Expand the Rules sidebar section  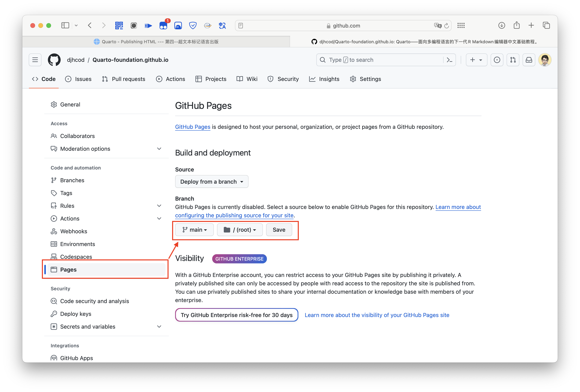[159, 206]
